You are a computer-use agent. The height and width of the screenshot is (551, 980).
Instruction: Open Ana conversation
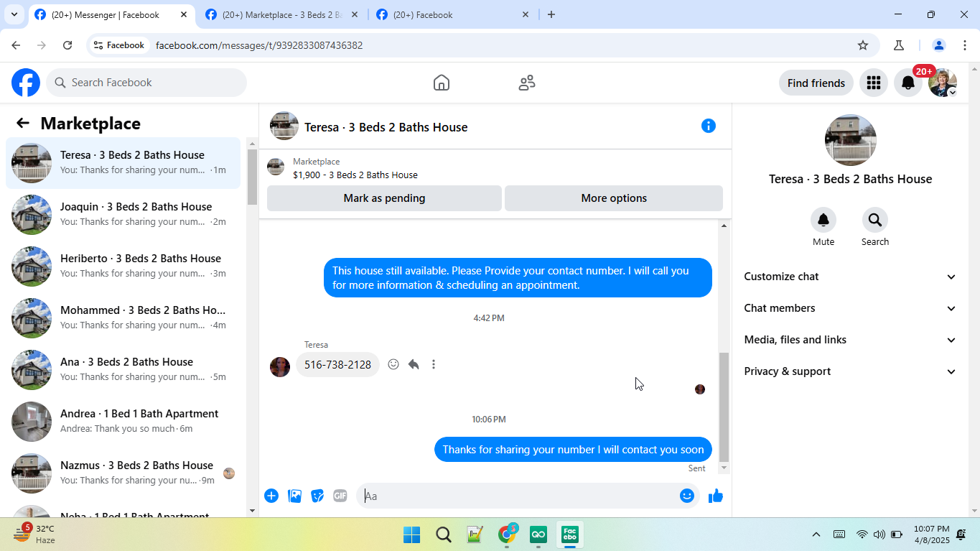point(123,369)
